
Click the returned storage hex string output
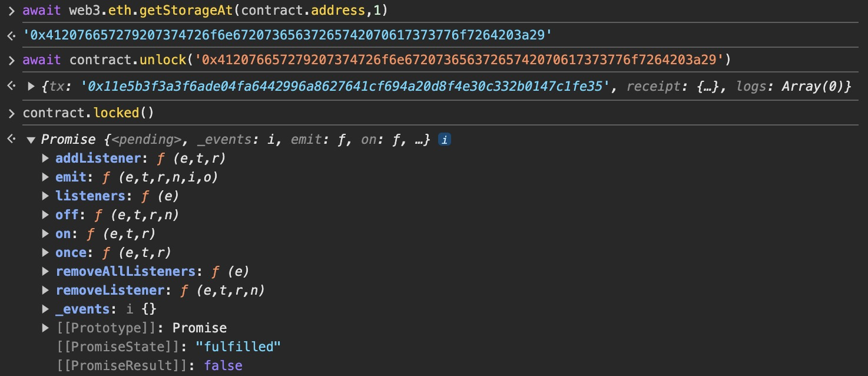(x=287, y=35)
